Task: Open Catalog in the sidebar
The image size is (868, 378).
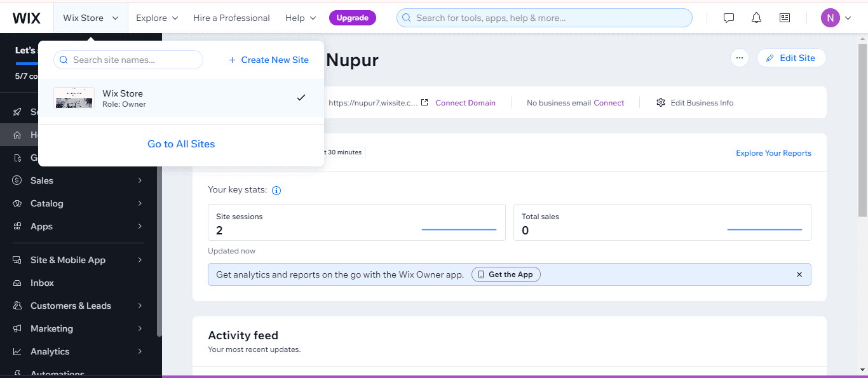Action: click(47, 203)
